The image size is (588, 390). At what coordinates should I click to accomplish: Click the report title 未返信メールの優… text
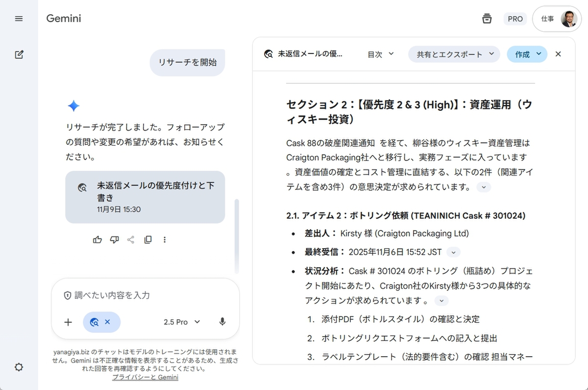click(310, 54)
